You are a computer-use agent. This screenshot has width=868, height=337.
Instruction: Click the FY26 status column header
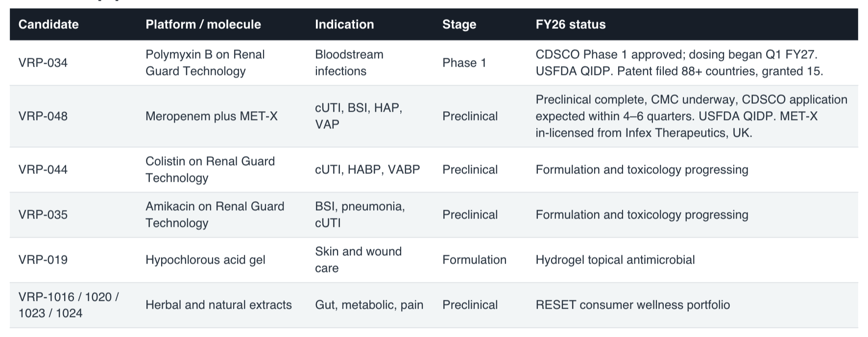571,24
